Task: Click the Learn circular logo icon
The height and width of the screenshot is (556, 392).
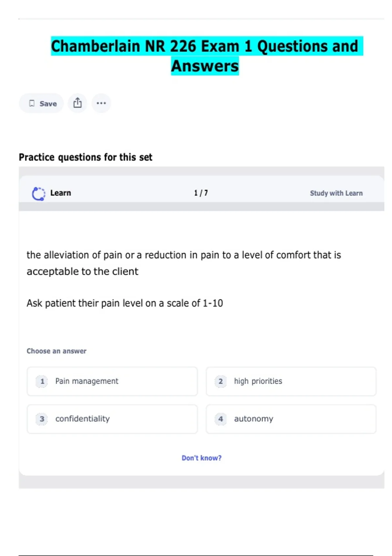Action: pyautogui.click(x=39, y=193)
